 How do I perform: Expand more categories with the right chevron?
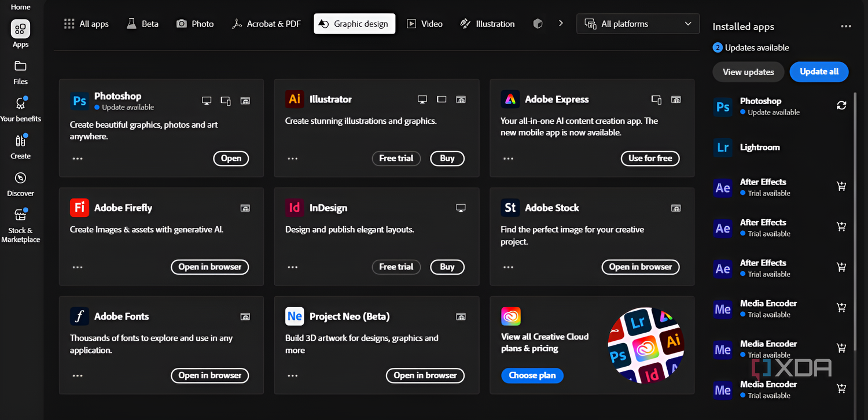561,24
